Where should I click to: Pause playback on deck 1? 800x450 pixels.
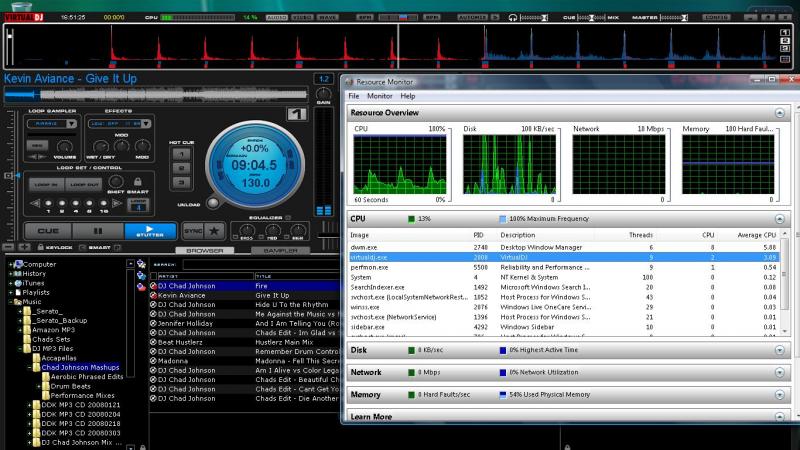[98, 231]
